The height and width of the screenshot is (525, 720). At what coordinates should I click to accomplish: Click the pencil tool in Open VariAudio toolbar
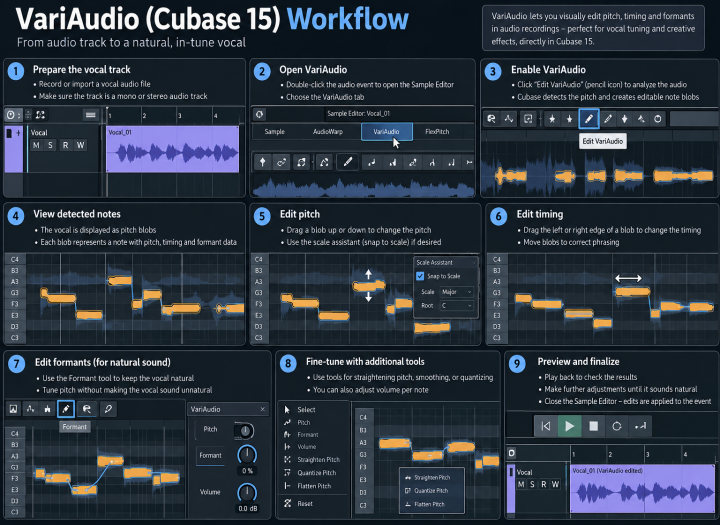point(348,162)
